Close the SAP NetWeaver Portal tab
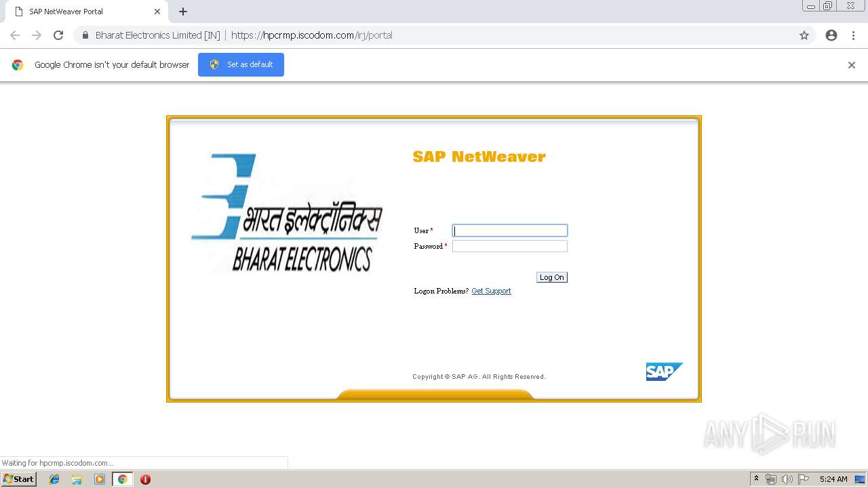 coord(157,12)
